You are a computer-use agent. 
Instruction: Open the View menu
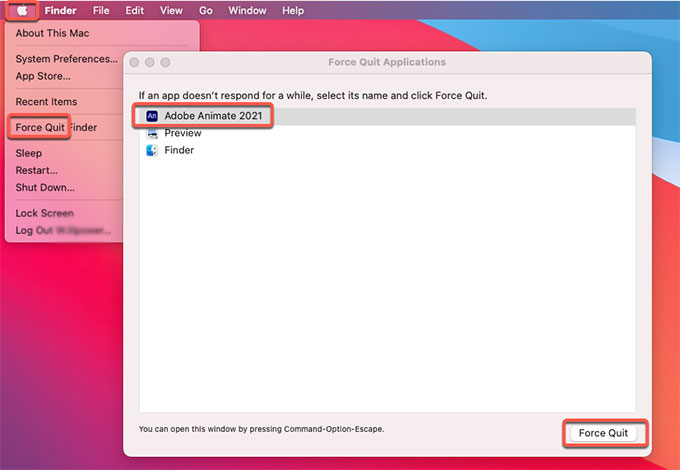point(171,10)
